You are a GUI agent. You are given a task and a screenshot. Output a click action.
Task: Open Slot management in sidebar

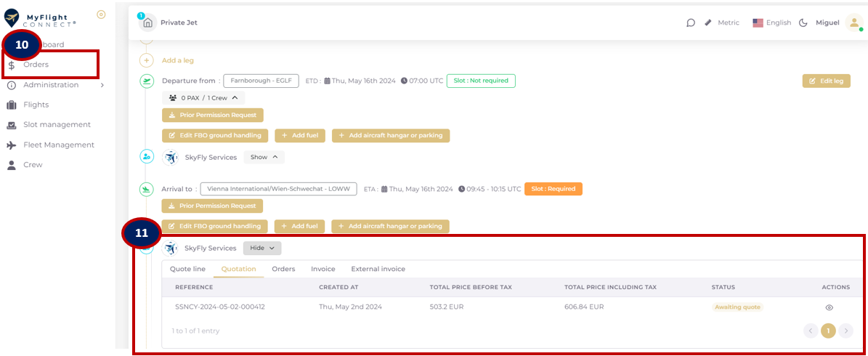coord(57,125)
